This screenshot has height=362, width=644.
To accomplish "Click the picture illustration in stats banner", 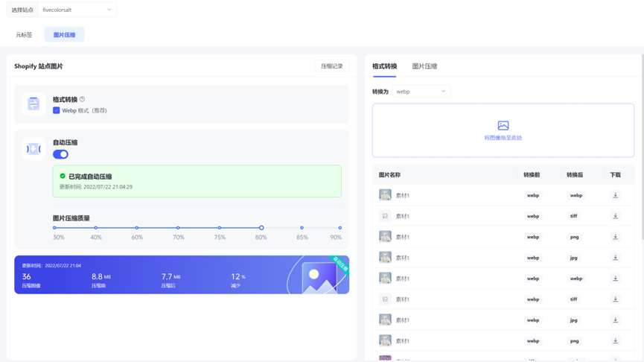I will (319, 277).
